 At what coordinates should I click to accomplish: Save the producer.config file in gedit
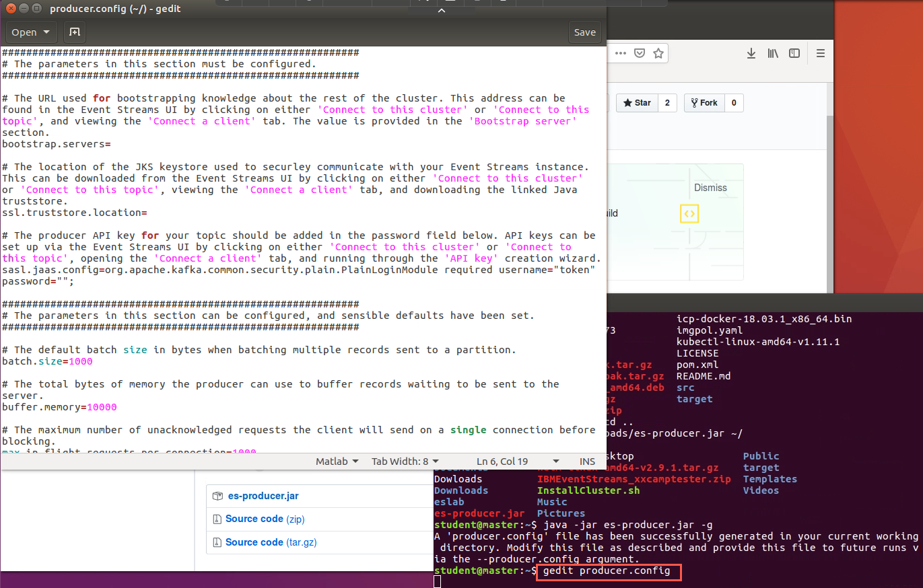click(584, 32)
